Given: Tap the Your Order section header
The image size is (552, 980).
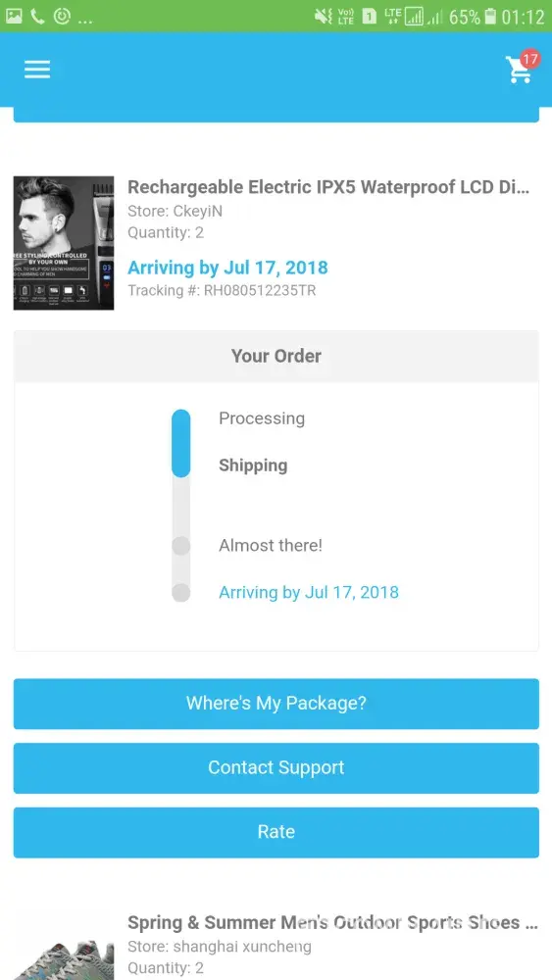Looking at the screenshot, I should pyautogui.click(x=276, y=356).
